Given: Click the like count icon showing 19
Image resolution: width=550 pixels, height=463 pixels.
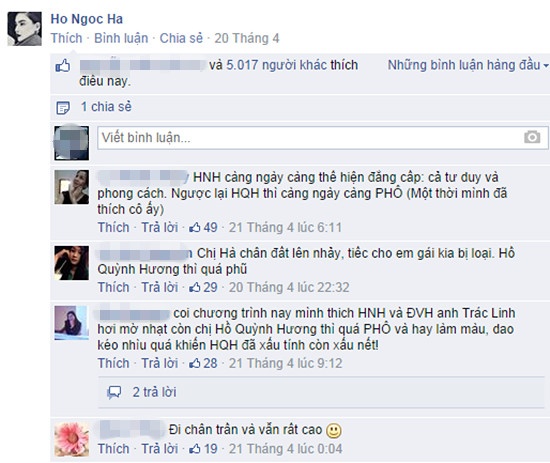Looking at the screenshot, I should [195, 449].
